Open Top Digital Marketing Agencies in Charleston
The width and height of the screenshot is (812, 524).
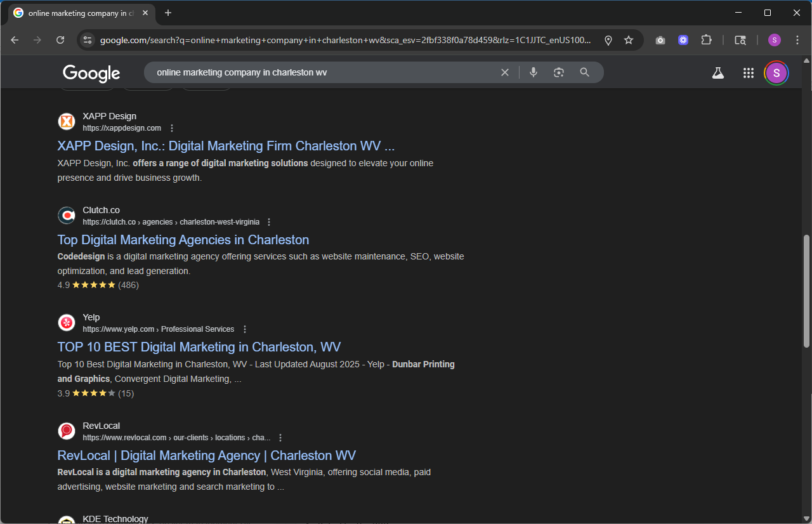pyautogui.click(x=183, y=240)
